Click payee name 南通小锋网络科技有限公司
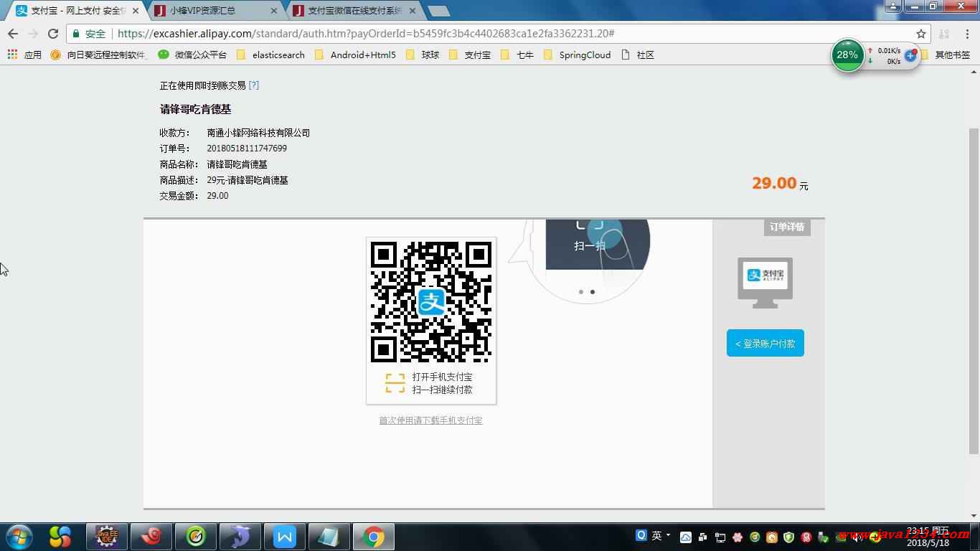Screen dimensions: 980x551 pyautogui.click(x=258, y=133)
